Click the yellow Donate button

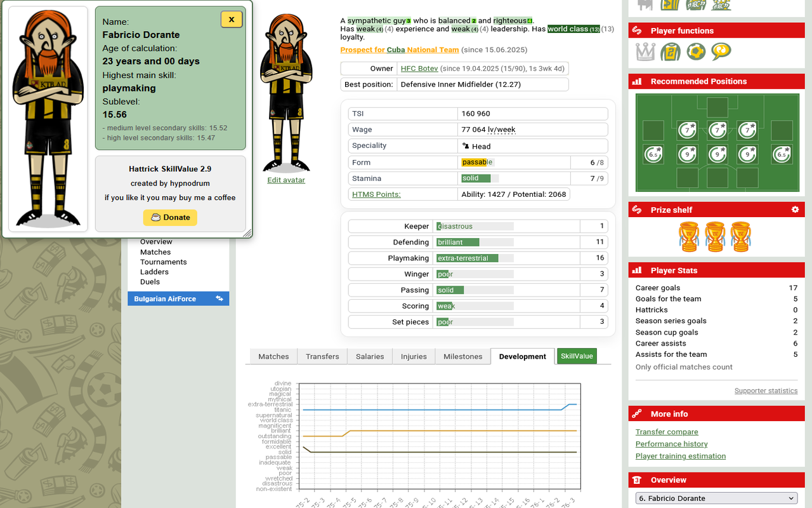(x=170, y=217)
